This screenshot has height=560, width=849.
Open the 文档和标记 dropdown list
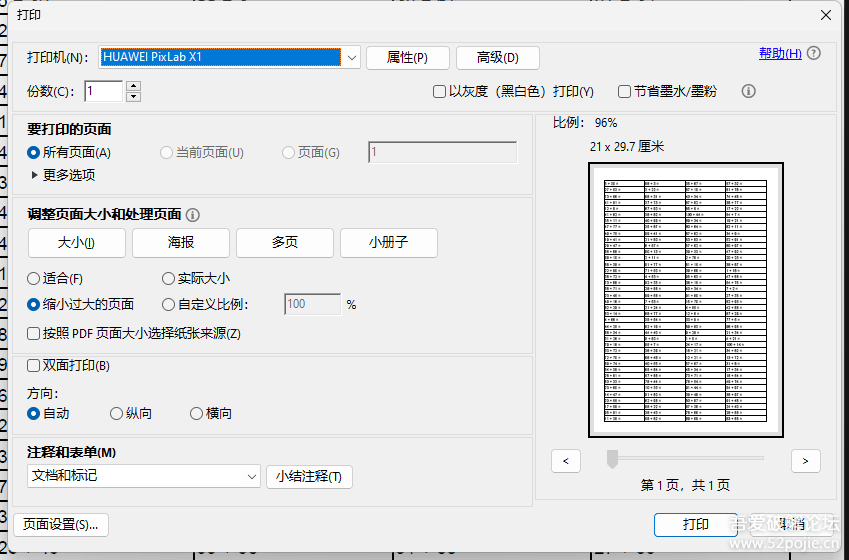tap(251, 476)
